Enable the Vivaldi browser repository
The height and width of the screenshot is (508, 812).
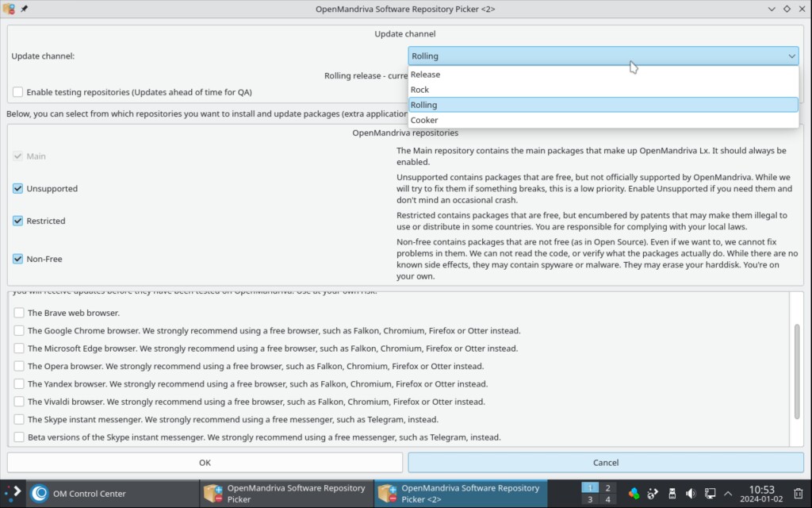coord(19,401)
